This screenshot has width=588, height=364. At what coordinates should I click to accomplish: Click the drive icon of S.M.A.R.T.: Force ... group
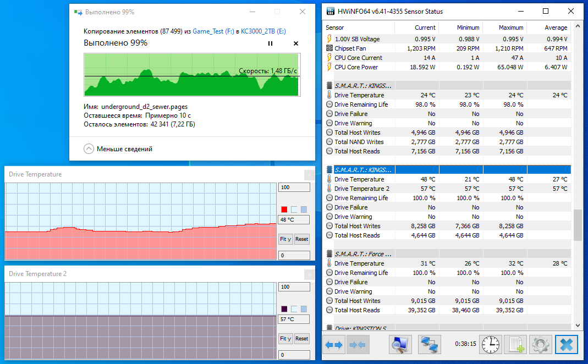click(x=329, y=254)
